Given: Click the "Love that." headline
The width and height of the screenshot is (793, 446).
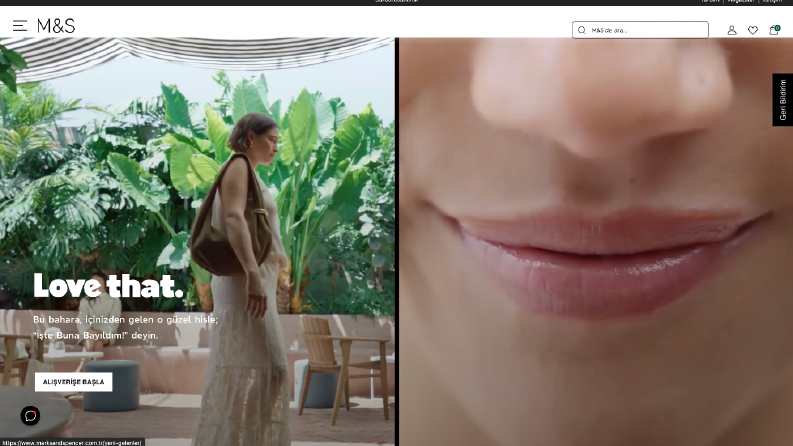Looking at the screenshot, I should [x=108, y=286].
